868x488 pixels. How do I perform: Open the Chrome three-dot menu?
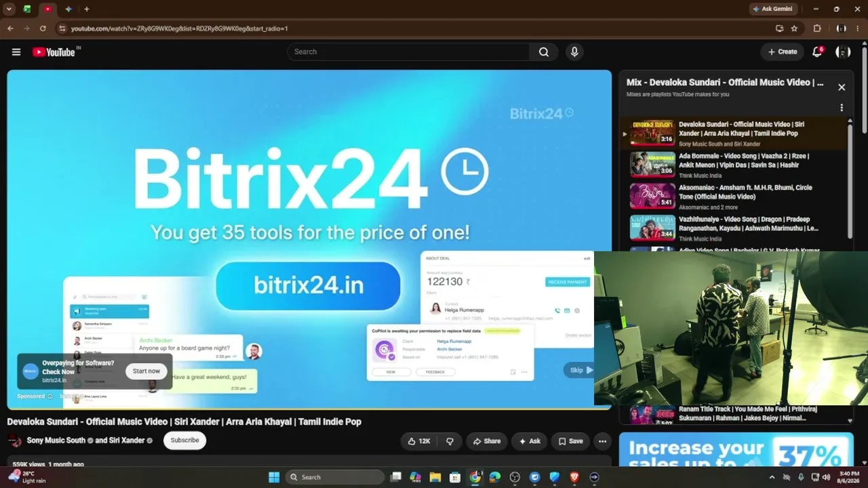pos(858,28)
